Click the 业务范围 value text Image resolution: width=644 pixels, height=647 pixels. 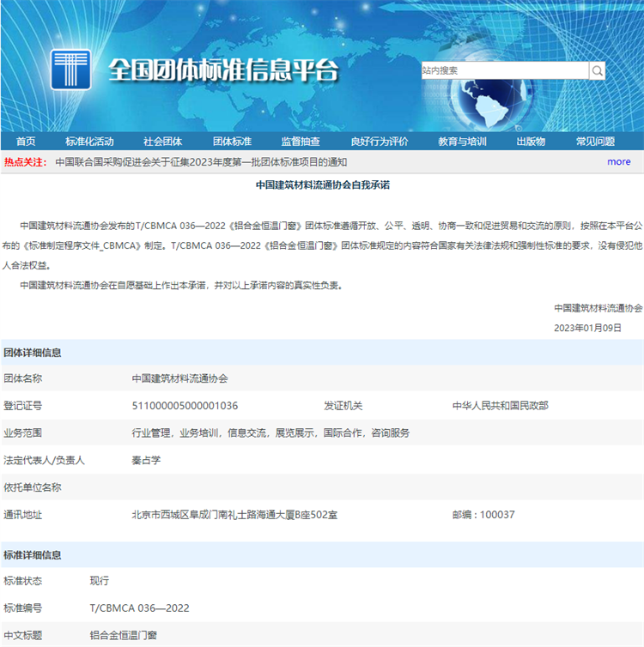[270, 432]
